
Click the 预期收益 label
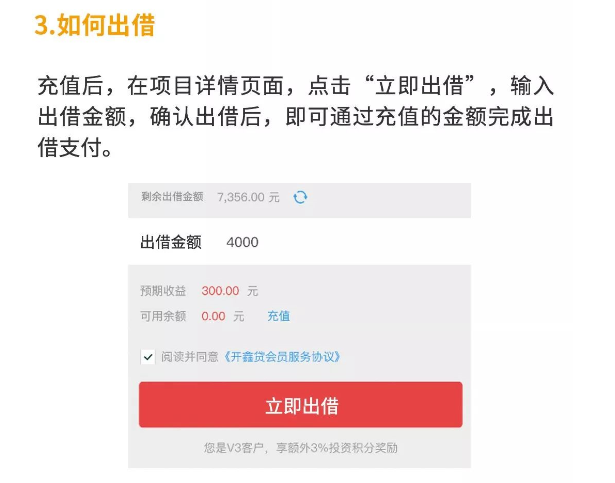163,291
